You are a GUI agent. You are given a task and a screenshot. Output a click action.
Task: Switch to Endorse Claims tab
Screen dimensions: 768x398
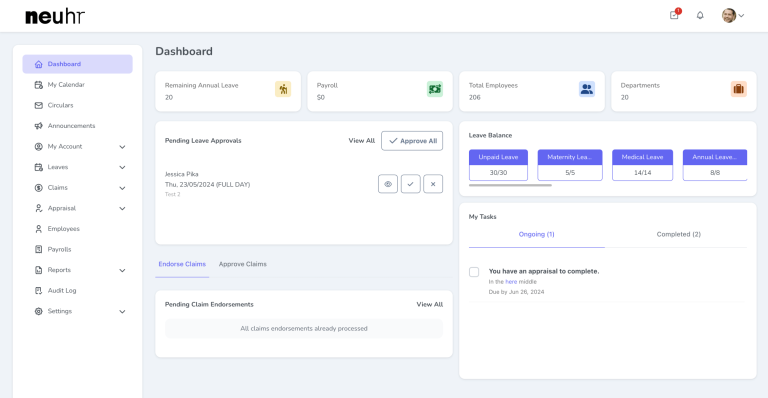tap(182, 264)
